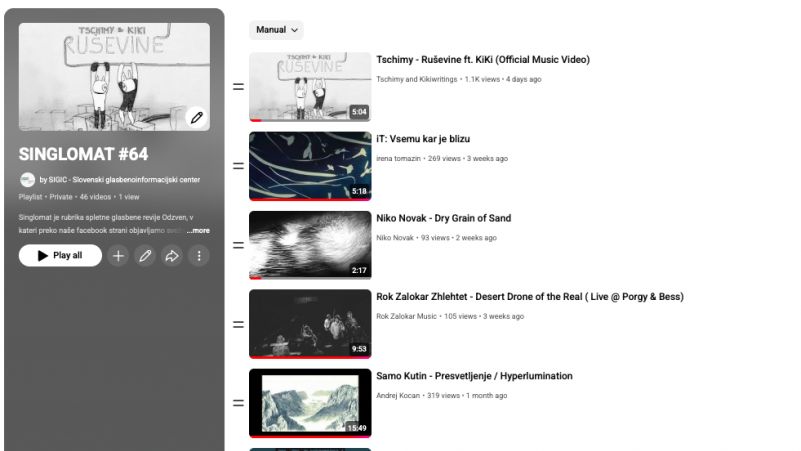This screenshot has width=801, height=451.
Task: Share the playlist using arrow icon
Action: pyautogui.click(x=172, y=256)
